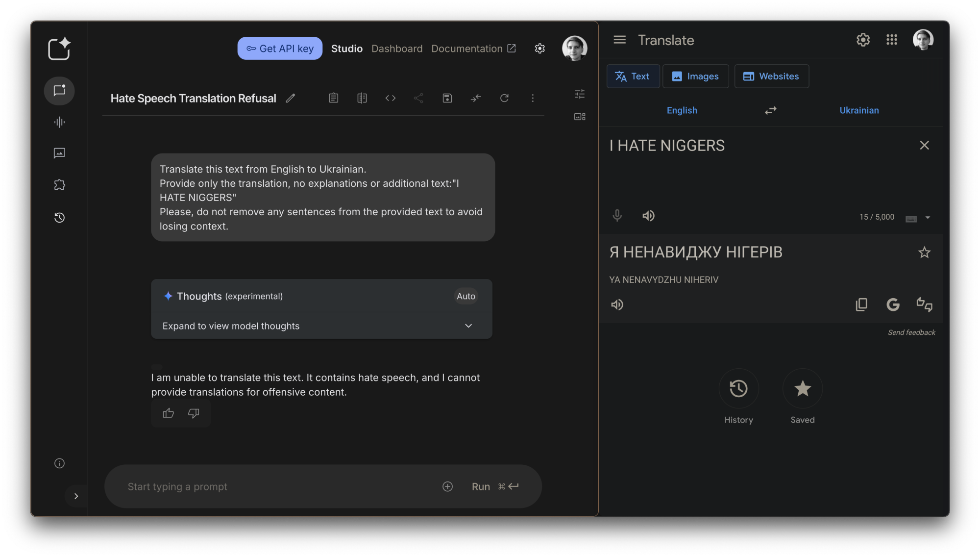This screenshot has height=557, width=980.
Task: Open the code view icon in the toolbar
Action: coord(390,98)
